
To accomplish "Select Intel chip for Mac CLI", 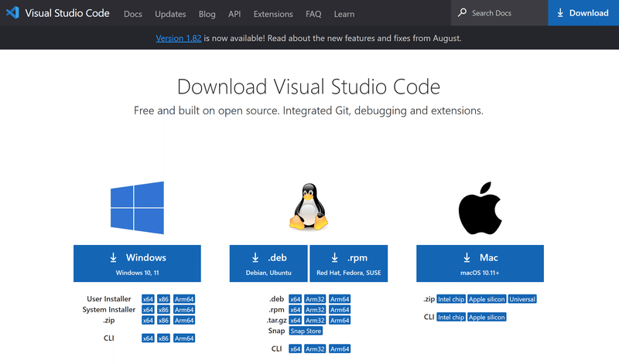I will coord(451,317).
